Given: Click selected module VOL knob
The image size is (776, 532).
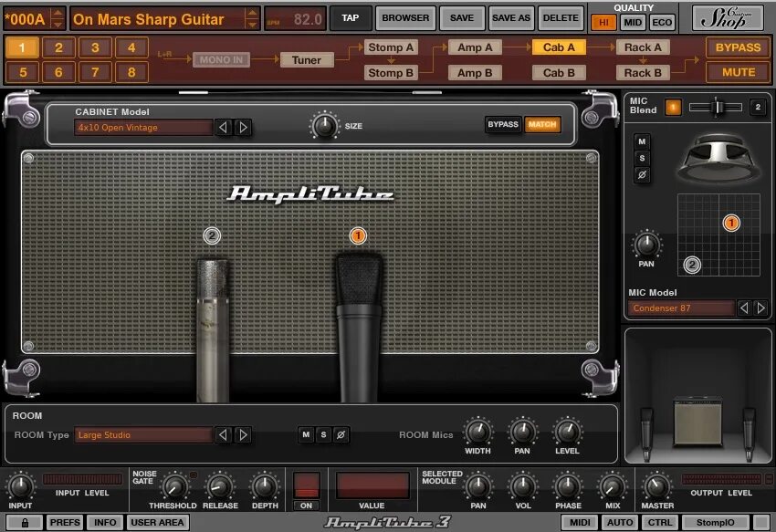Looking at the screenshot, I should 523,487.
